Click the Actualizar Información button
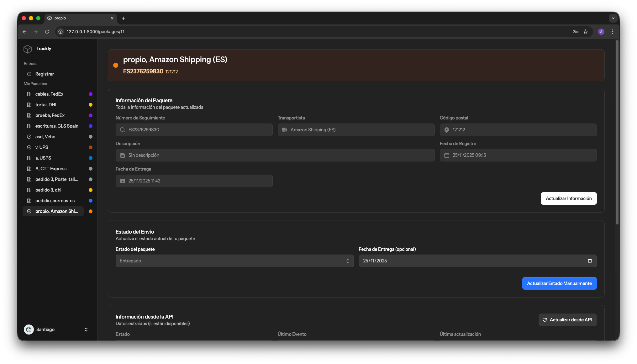The height and width of the screenshot is (364, 637). pos(568,198)
